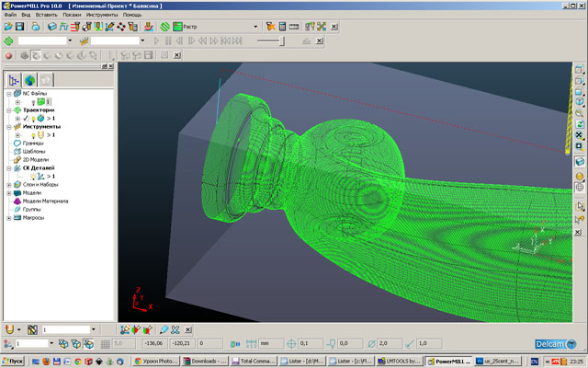Open feeds and speeds icon
Image resolution: width=588 pixels, height=368 pixels.
pos(63,27)
